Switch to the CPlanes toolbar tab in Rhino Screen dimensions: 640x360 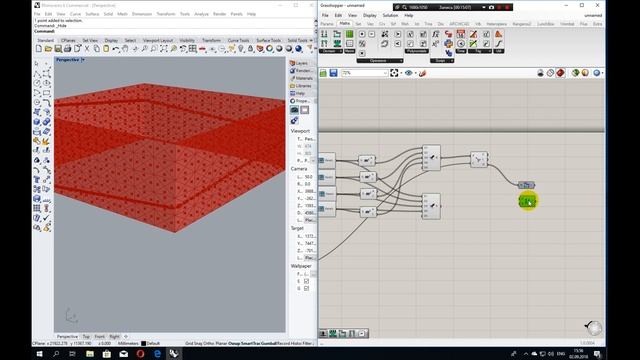pos(68,40)
